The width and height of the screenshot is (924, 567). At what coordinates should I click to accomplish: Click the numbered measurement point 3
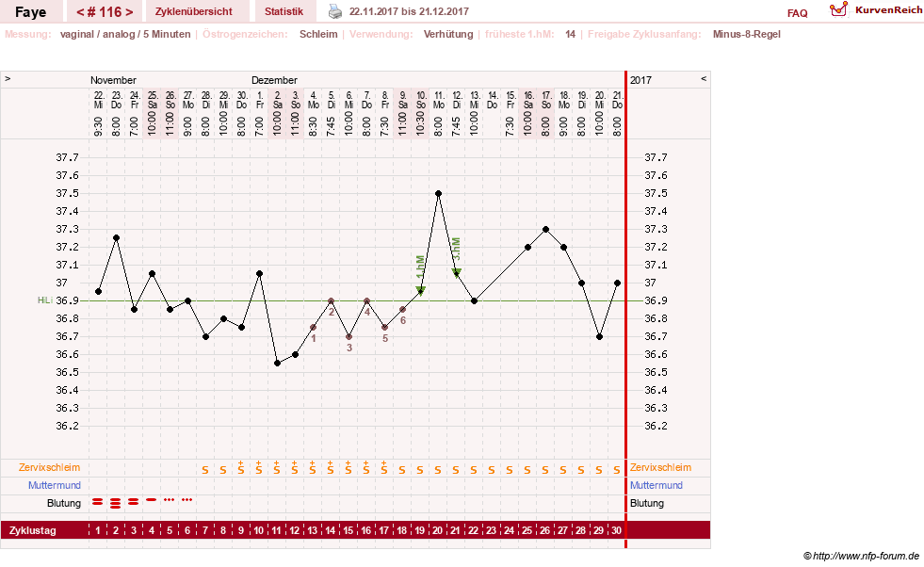349,336
